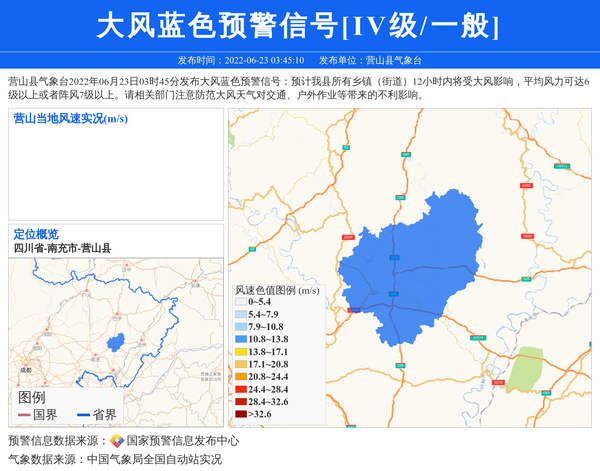Click the 汉中 city marker on overview map
The height and width of the screenshot is (471, 600).
click(x=127, y=265)
